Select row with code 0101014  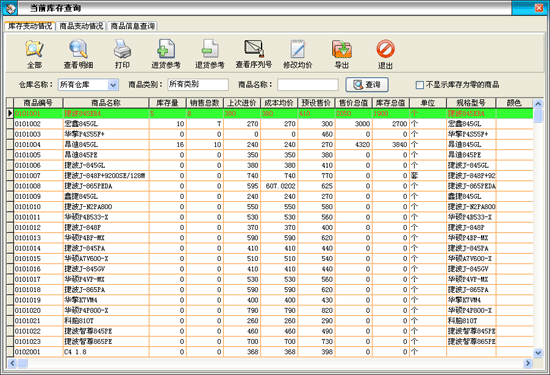tap(270, 248)
